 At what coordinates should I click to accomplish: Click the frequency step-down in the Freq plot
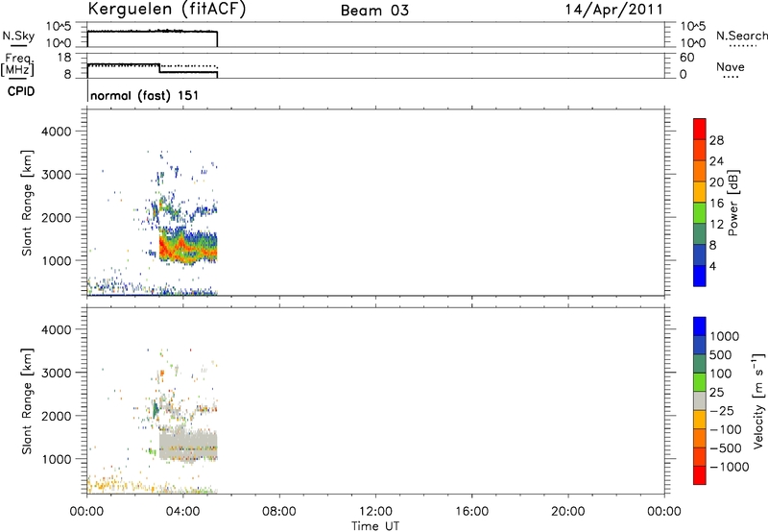coord(159,68)
